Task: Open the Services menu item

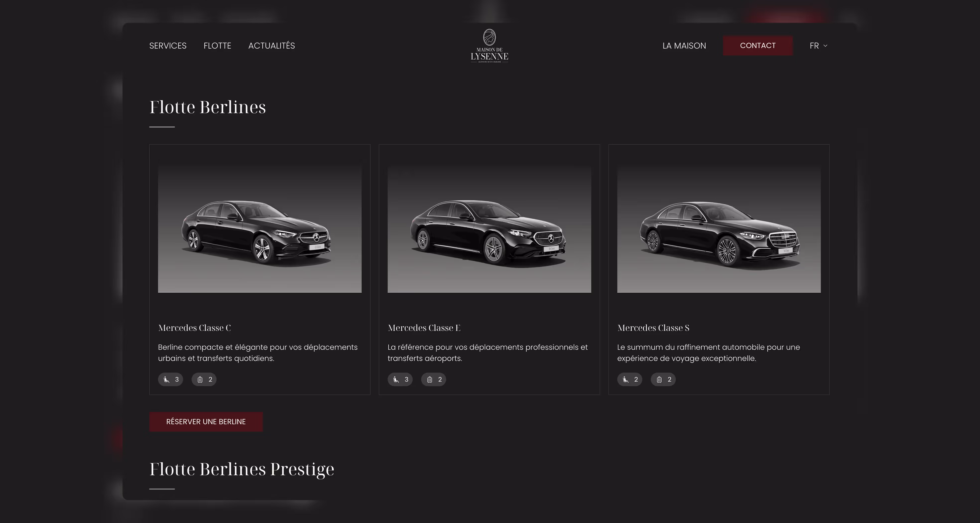Action: (168, 46)
